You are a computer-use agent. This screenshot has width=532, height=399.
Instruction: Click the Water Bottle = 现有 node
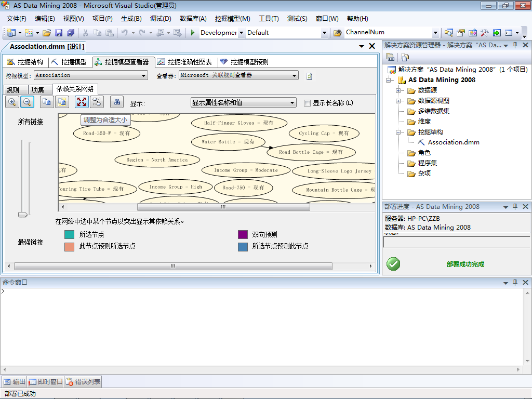pyautogui.click(x=228, y=142)
